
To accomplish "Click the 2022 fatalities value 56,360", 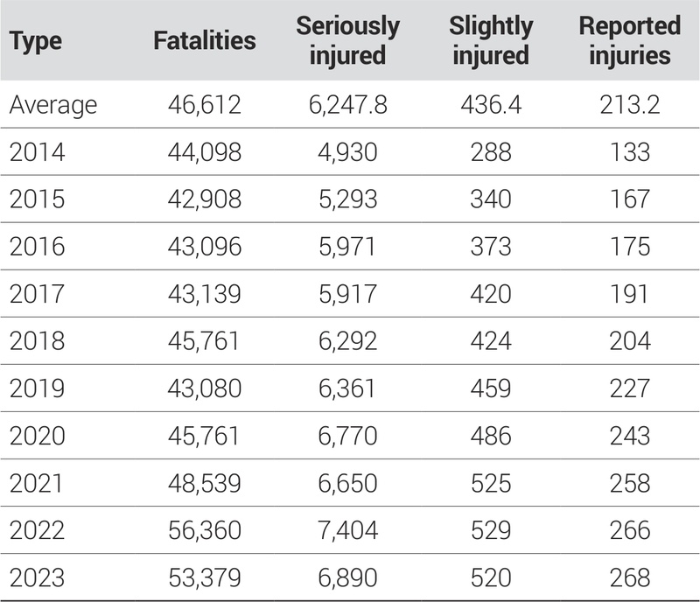I will pos(204,530).
